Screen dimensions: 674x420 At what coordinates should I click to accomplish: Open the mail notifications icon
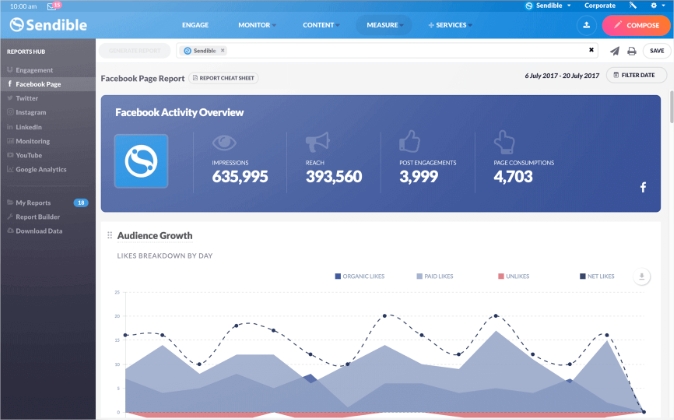click(53, 6)
